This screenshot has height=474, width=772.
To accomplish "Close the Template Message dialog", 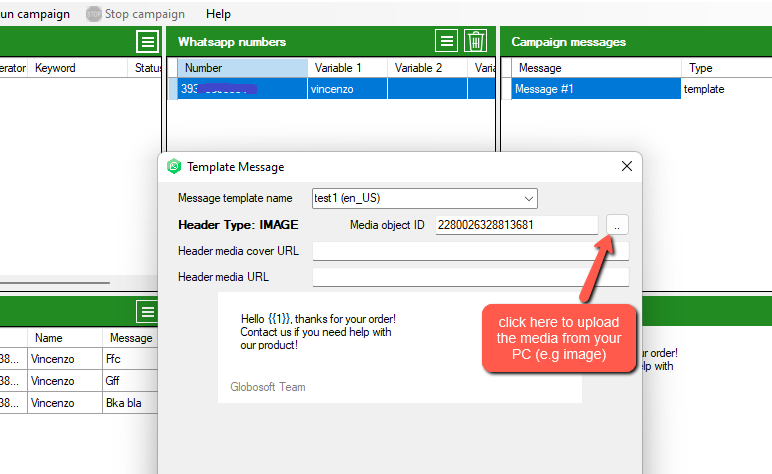I will [x=627, y=166].
